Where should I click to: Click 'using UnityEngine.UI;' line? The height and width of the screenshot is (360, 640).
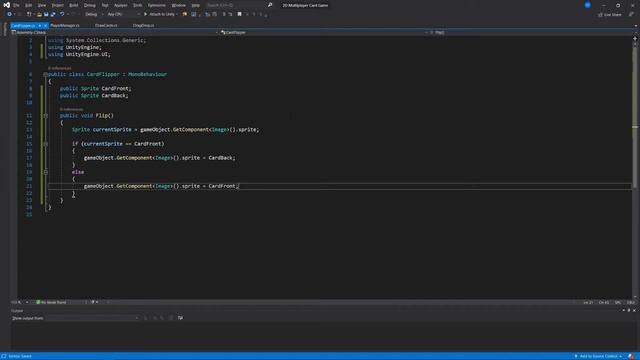point(79,54)
